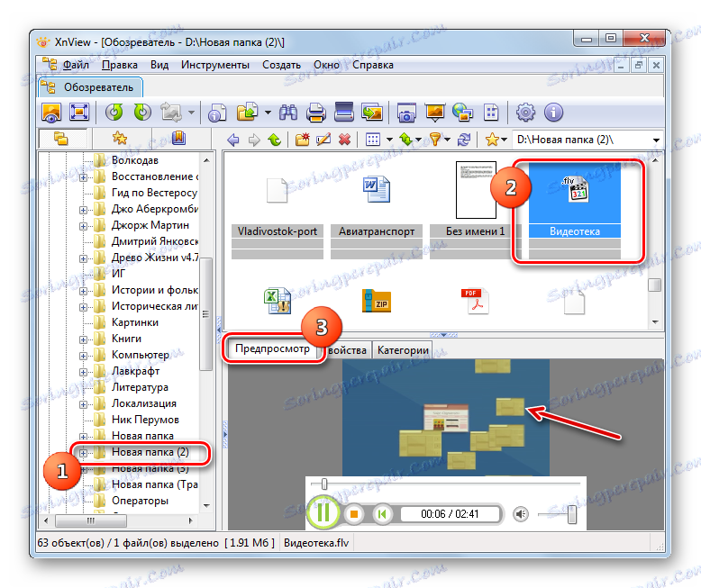Click the file list scroll down arrow
The width and height of the screenshot is (701, 588).
click(655, 321)
